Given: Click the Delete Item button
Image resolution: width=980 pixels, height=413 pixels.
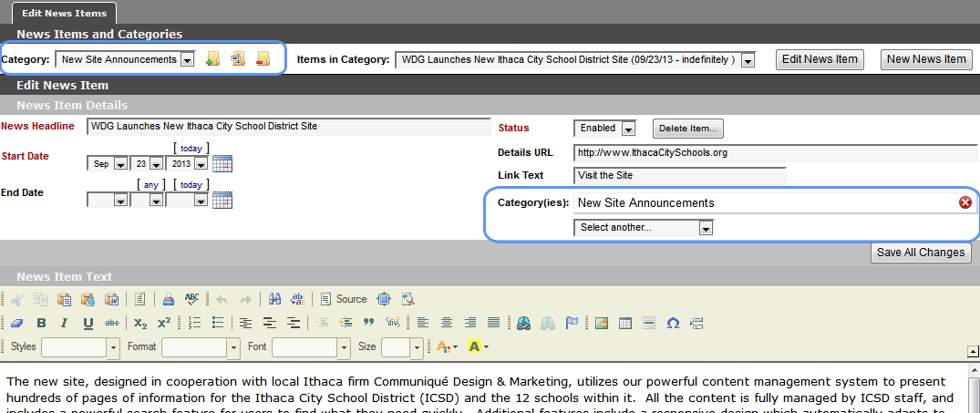Looking at the screenshot, I should pos(688,128).
